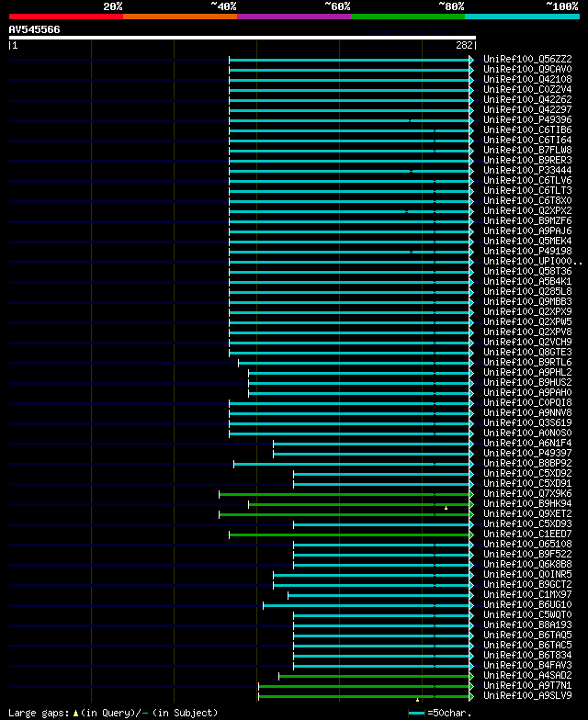
Task: Open hit UniRef100_A4SAD2
Action: [527, 676]
